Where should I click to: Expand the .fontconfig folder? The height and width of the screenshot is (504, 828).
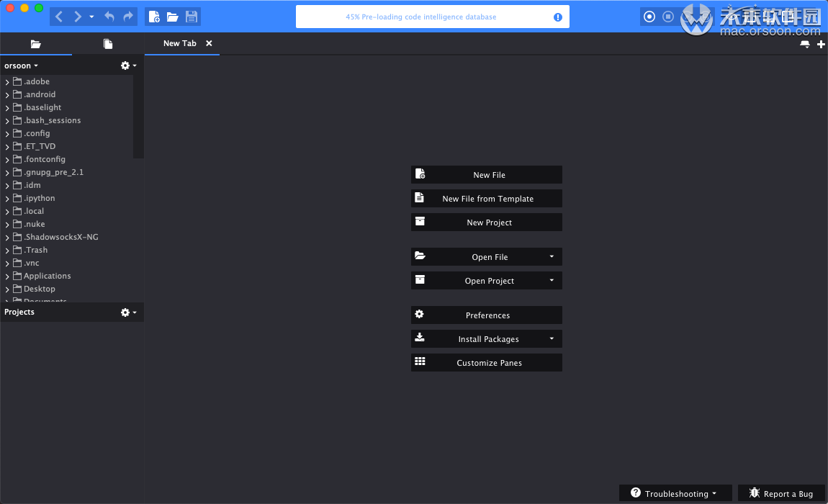[x=7, y=160]
